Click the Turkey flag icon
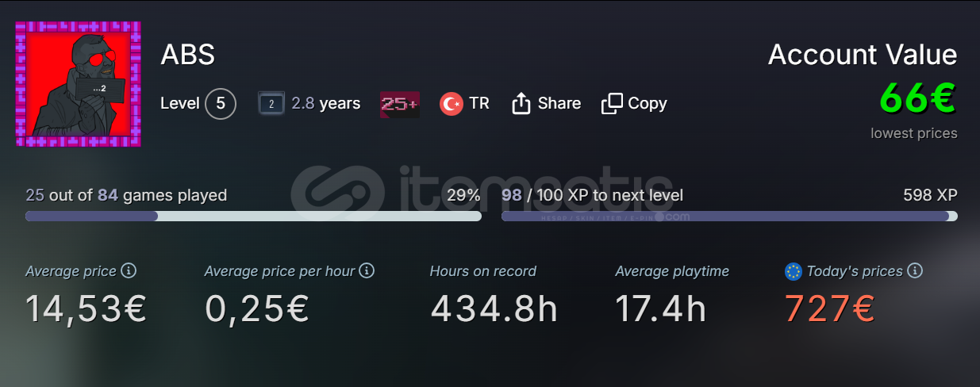 pyautogui.click(x=452, y=103)
